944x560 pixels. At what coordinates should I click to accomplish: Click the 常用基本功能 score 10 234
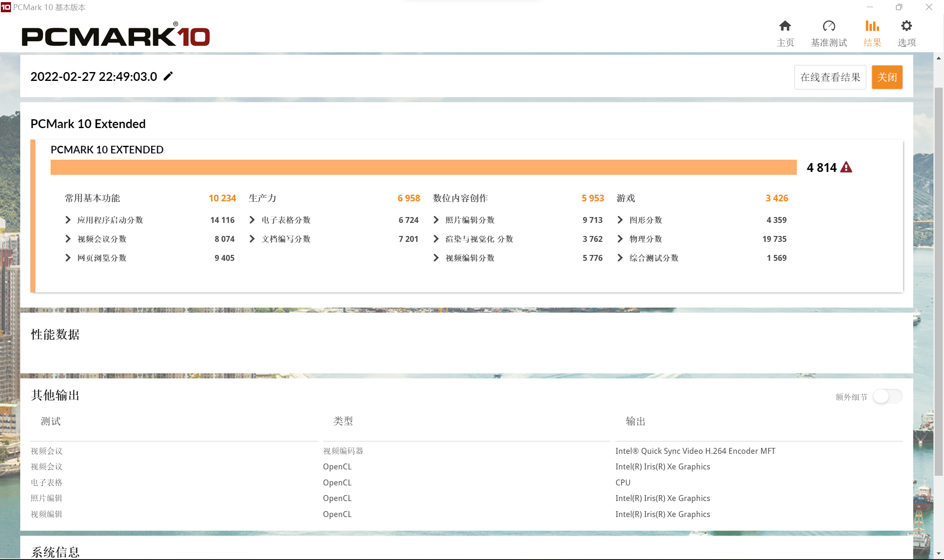click(x=222, y=198)
